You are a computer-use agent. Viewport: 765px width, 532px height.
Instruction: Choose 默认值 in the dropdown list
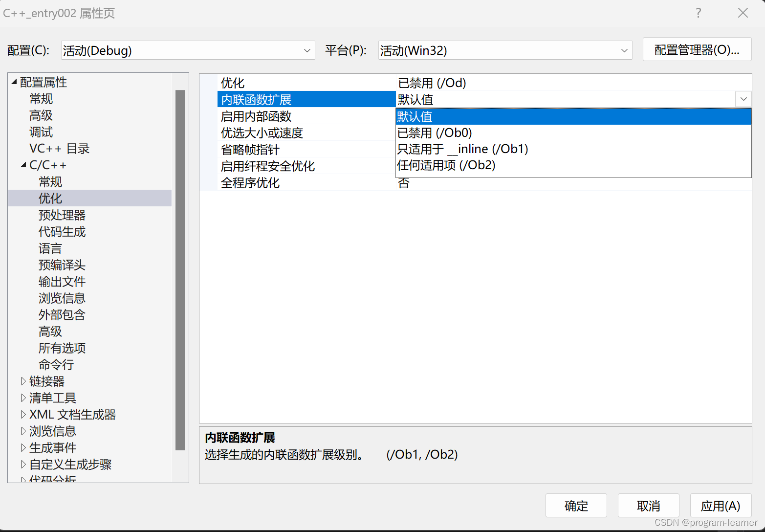(x=573, y=116)
